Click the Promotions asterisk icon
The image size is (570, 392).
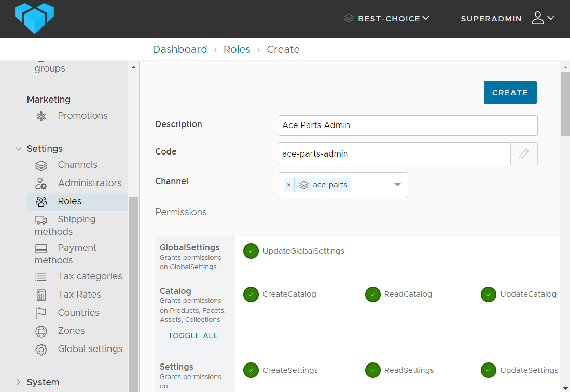tap(41, 116)
